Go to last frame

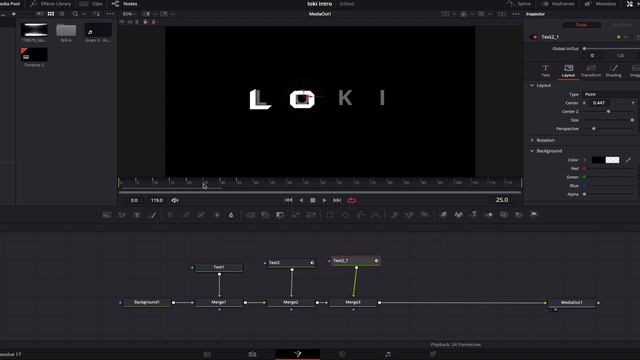coord(337,200)
